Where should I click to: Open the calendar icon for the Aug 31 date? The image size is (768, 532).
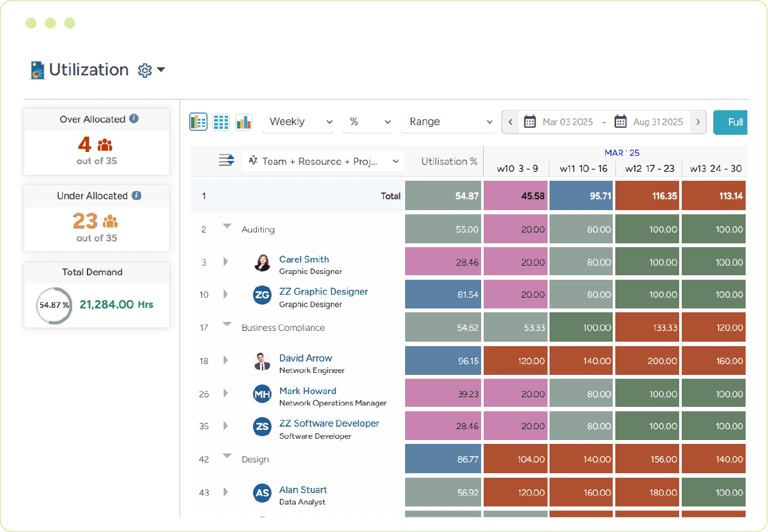coord(621,121)
